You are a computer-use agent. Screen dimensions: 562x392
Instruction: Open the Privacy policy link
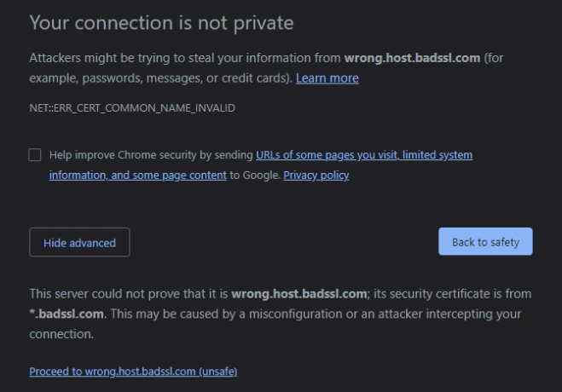tap(316, 175)
